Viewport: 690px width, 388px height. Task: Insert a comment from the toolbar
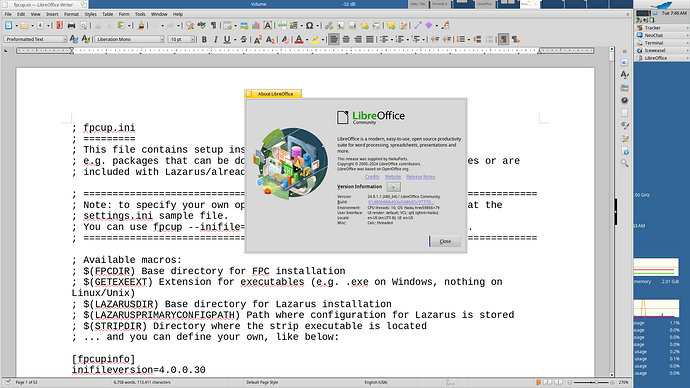(391, 26)
